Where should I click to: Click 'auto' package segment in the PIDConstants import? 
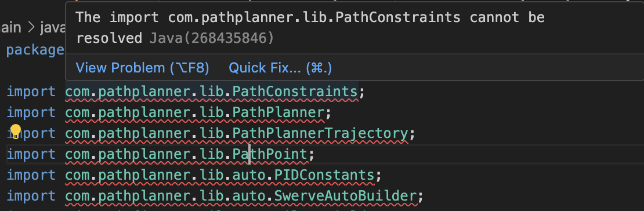(249, 175)
